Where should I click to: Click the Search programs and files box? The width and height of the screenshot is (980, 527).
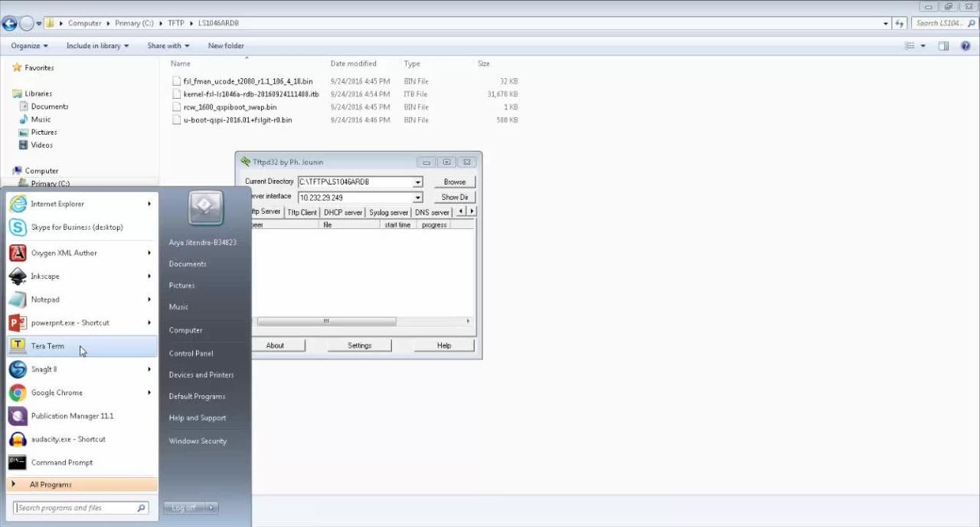click(x=75, y=508)
